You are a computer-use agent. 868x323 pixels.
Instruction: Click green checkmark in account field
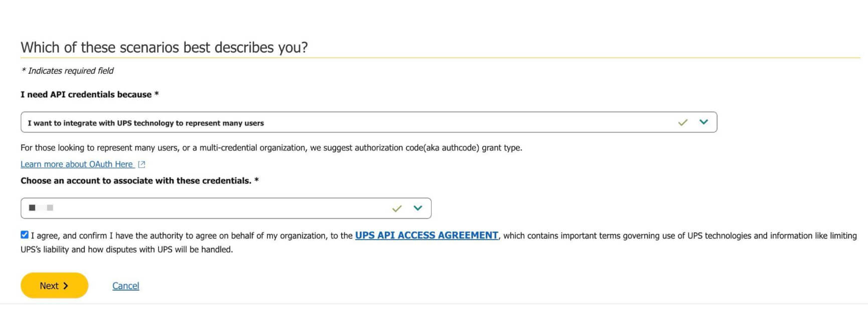point(397,208)
